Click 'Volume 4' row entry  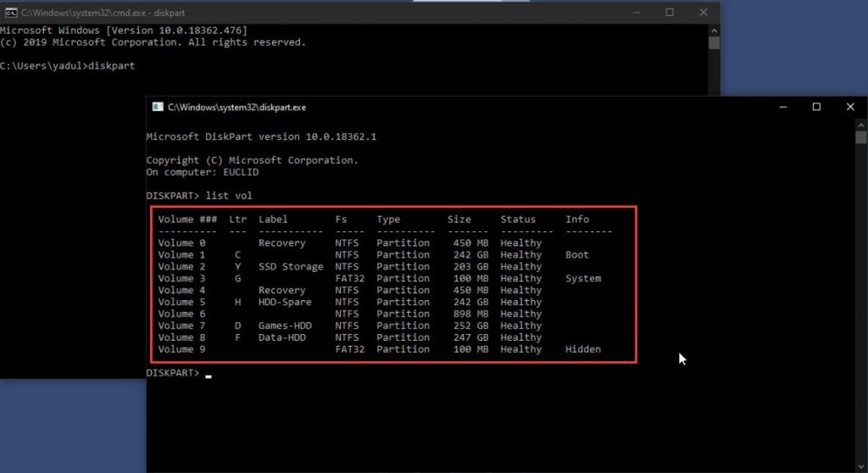pyautogui.click(x=181, y=290)
